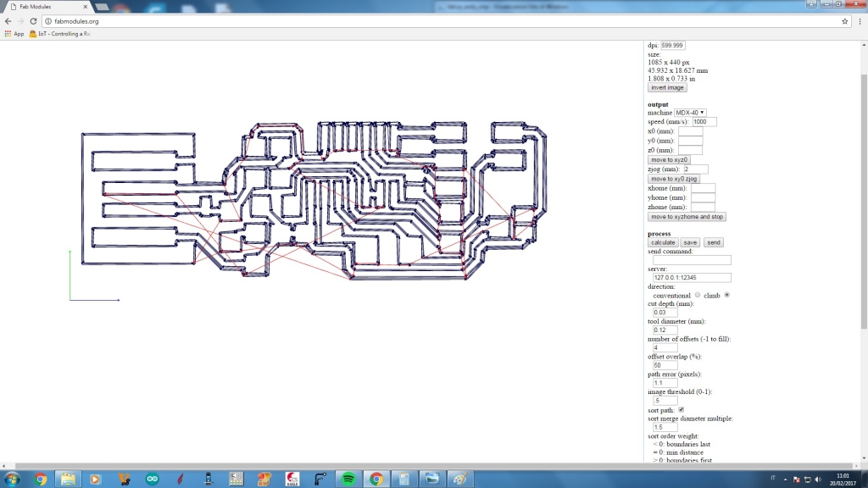This screenshot has height=488, width=868.
Task: Open the IoT - Controlling a R bookmark
Action: 60,34
